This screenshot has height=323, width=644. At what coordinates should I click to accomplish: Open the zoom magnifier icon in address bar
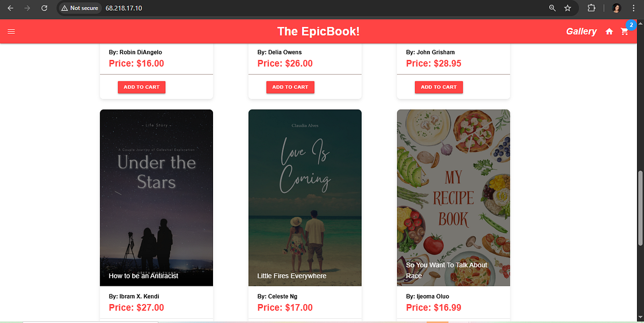click(552, 8)
